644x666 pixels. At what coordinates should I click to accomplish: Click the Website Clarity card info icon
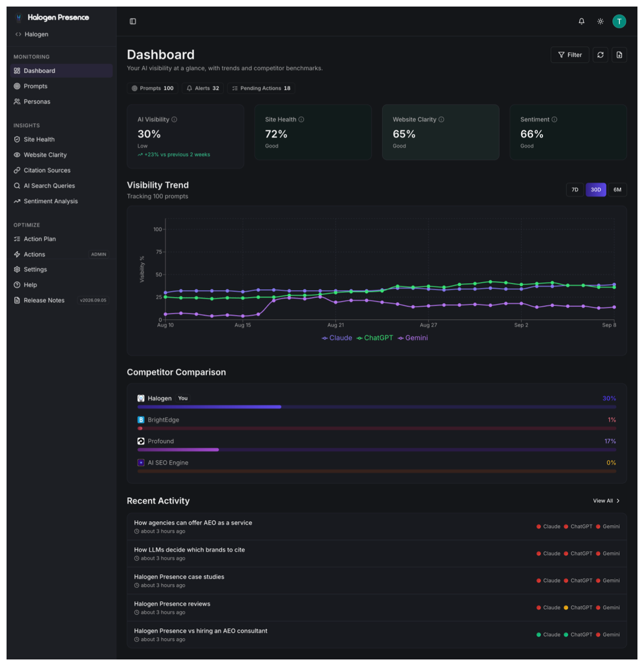point(442,120)
